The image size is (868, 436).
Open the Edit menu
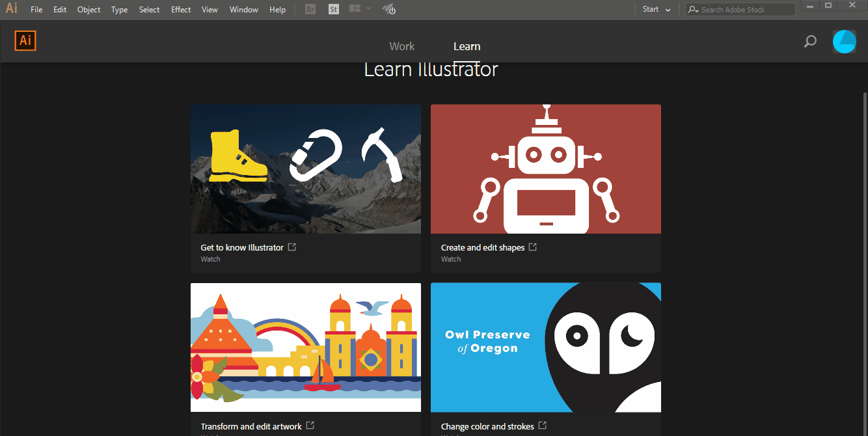tap(60, 10)
